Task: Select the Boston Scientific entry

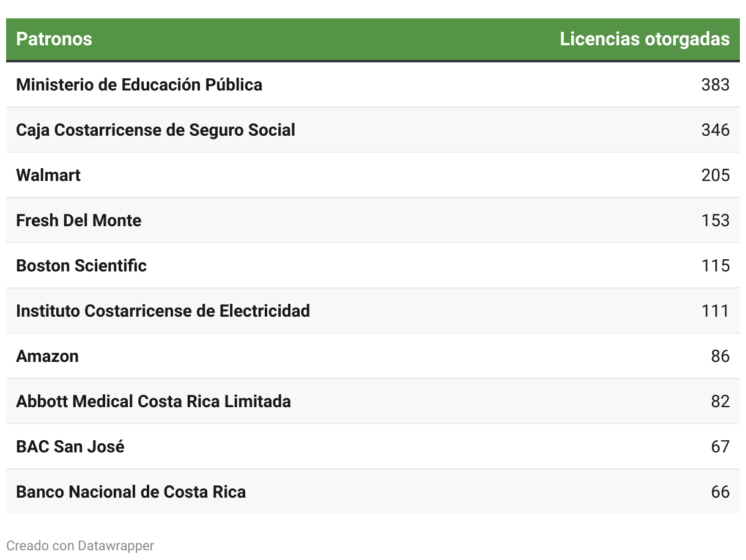Action: coord(81,266)
